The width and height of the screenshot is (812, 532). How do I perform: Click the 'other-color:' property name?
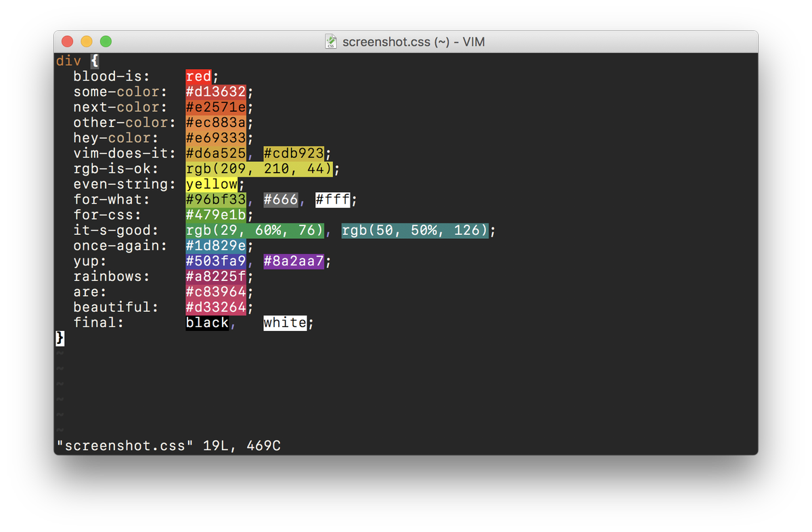(125, 123)
